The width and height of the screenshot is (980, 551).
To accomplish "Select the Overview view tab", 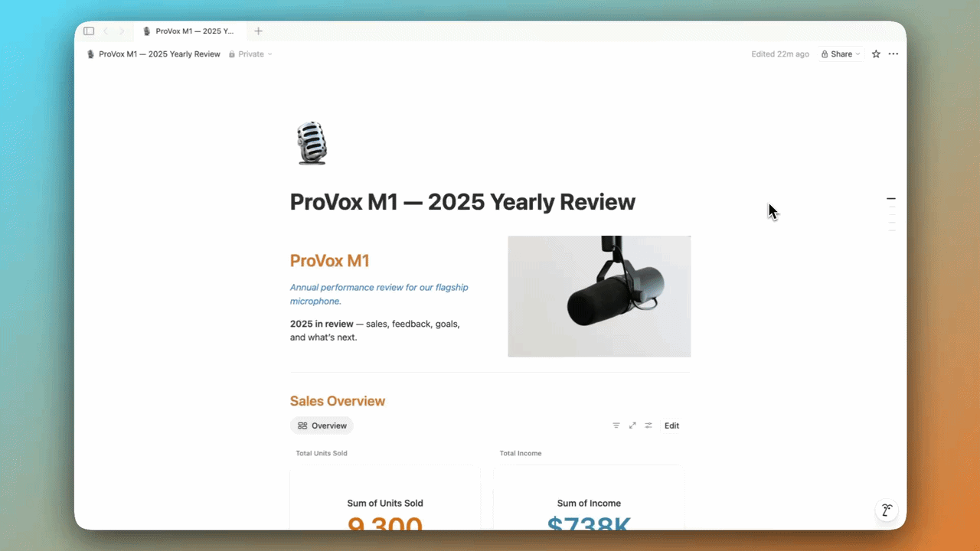I will (x=322, y=425).
